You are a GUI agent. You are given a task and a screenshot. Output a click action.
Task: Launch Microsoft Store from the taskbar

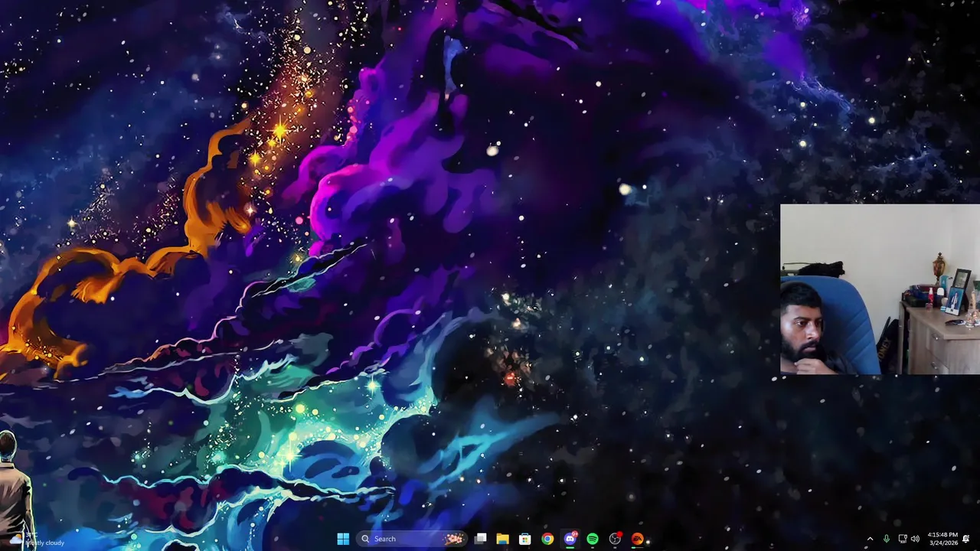[x=524, y=539]
